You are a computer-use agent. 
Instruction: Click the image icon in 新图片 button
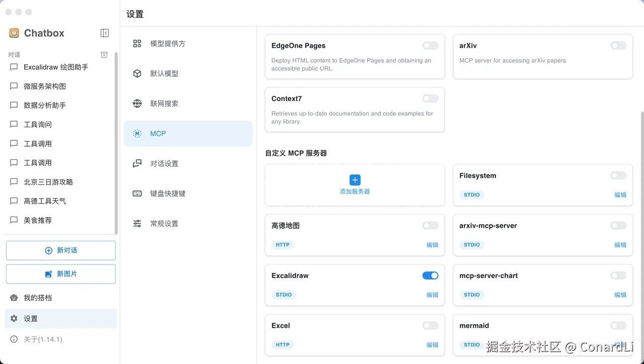(x=48, y=274)
